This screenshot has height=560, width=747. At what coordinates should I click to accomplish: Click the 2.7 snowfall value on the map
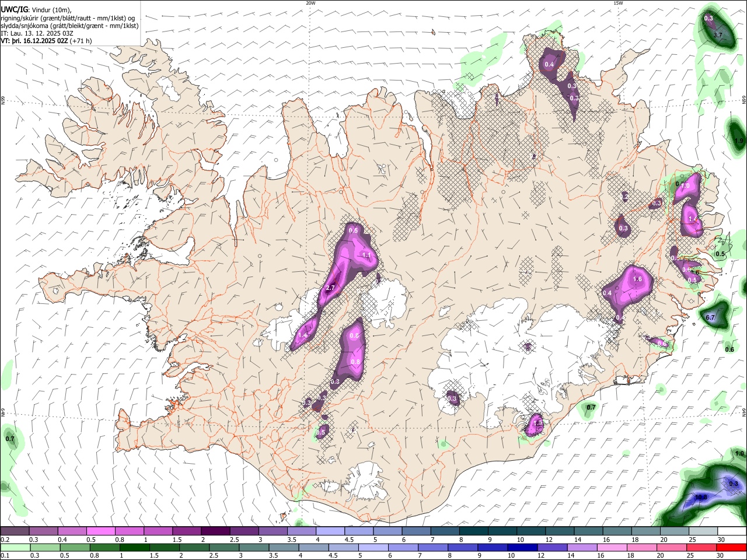click(330, 288)
